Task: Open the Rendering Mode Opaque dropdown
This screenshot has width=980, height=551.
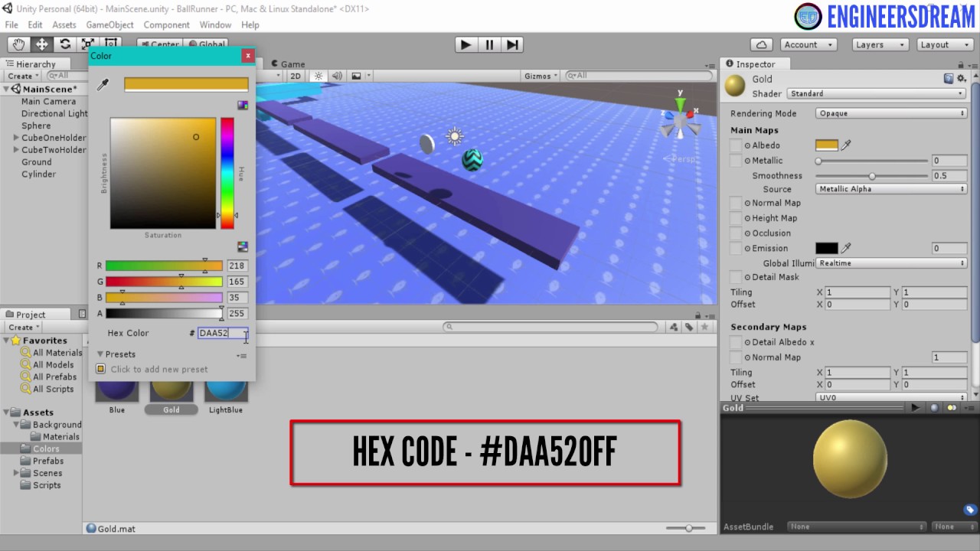Action: [891, 113]
